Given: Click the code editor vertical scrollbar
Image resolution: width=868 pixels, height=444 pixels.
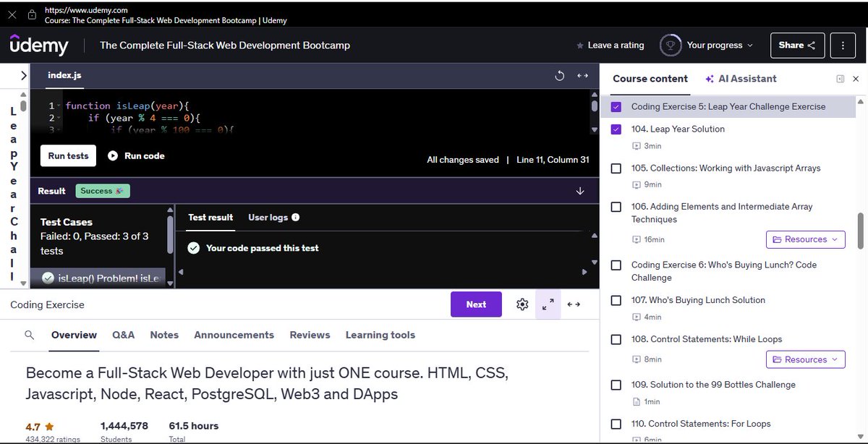Looking at the screenshot, I should click(x=595, y=106).
